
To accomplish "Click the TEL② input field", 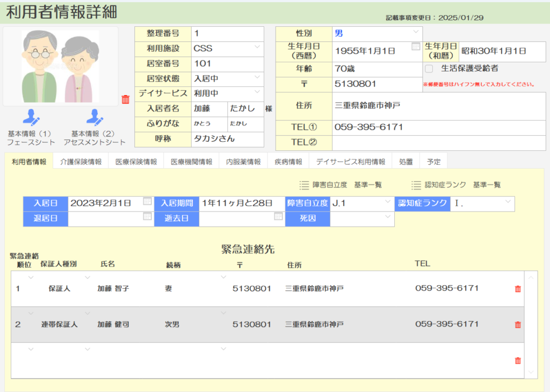I will [438, 143].
